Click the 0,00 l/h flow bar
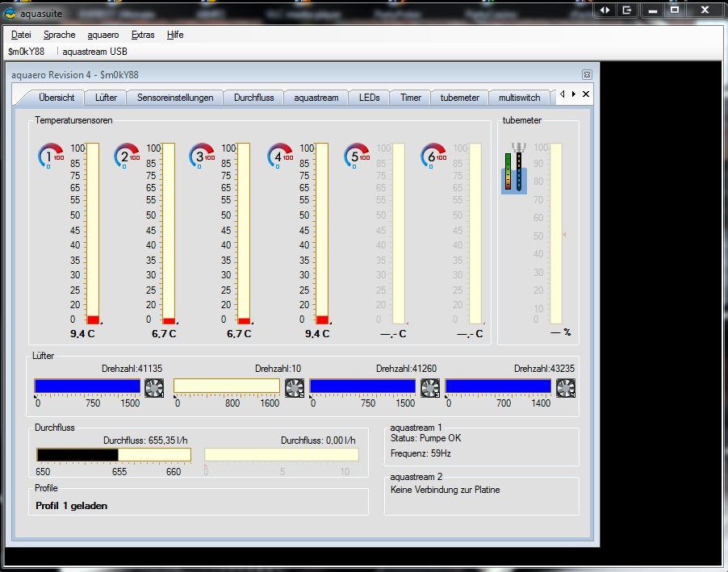This screenshot has height=572, width=728. coord(282,455)
